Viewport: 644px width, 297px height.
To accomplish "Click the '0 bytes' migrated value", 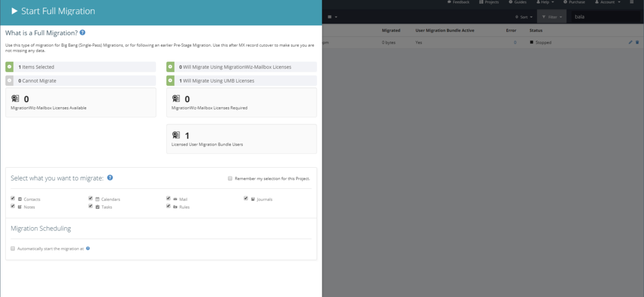I will (x=389, y=42).
